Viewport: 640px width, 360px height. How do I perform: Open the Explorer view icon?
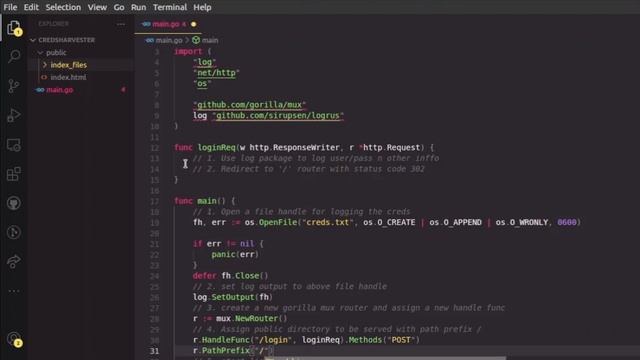(x=14, y=28)
